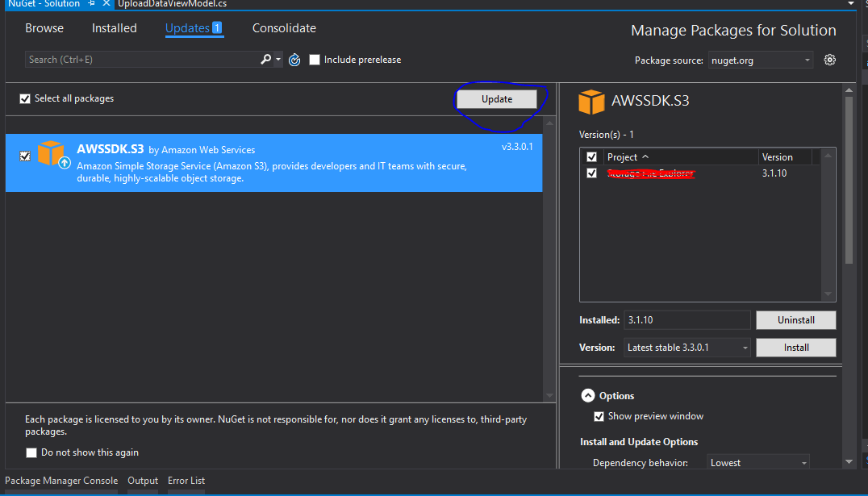Enable Include prerelease
Viewport: 868px width, 496px height.
315,59
